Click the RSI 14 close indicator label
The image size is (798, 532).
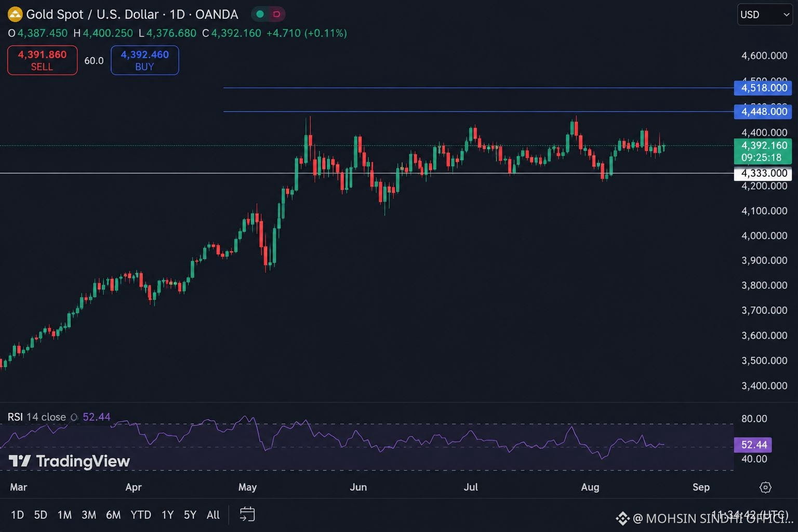36,417
